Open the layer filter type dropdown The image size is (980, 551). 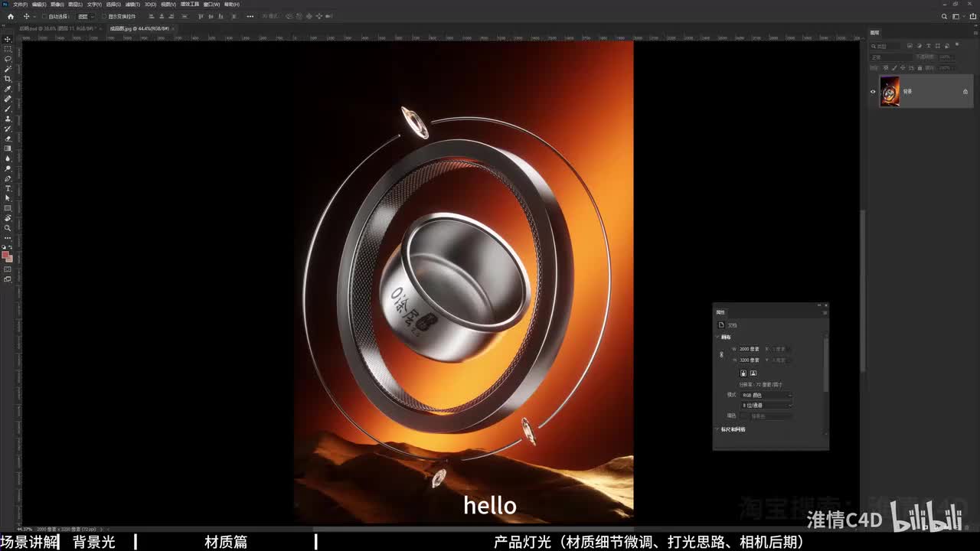[x=884, y=46]
